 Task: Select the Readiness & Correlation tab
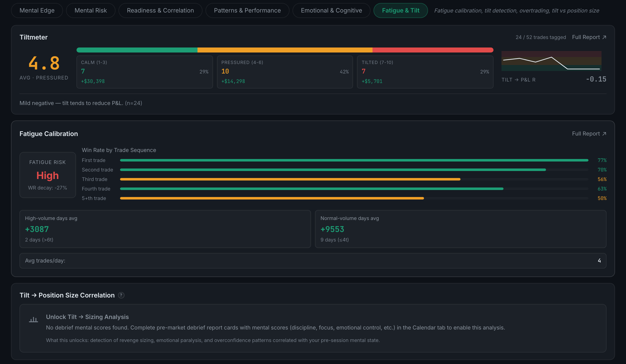pos(160,10)
